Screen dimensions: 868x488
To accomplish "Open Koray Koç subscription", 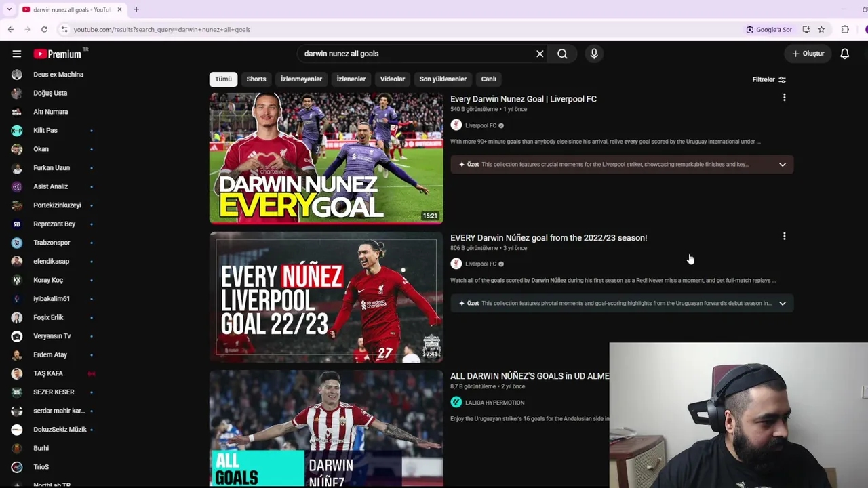I will [x=48, y=280].
